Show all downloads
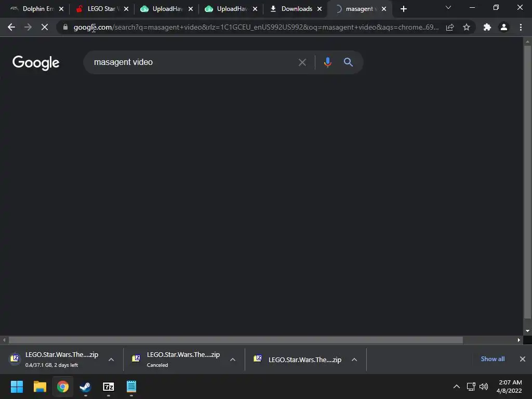Screen dimensions: 532x399 (x=493, y=359)
